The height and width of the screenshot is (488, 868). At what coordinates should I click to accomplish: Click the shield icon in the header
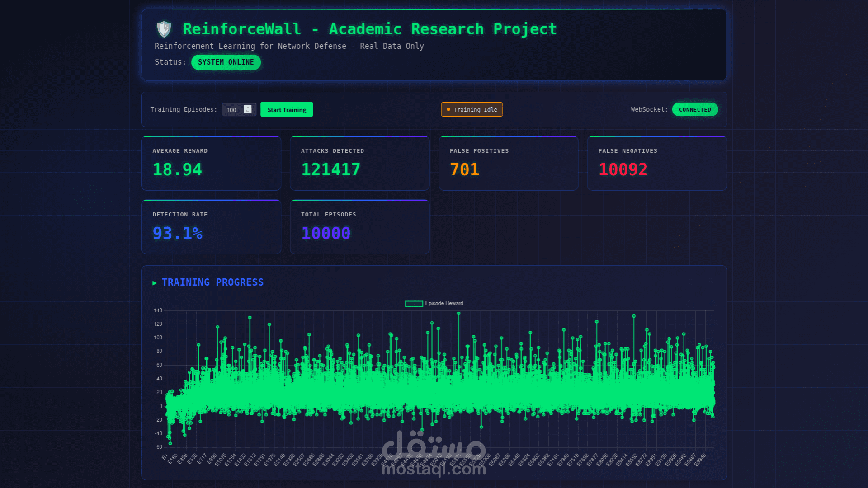click(164, 28)
